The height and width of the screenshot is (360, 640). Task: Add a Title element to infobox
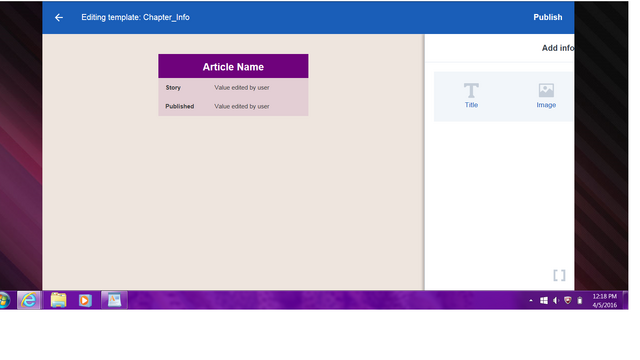point(471,96)
